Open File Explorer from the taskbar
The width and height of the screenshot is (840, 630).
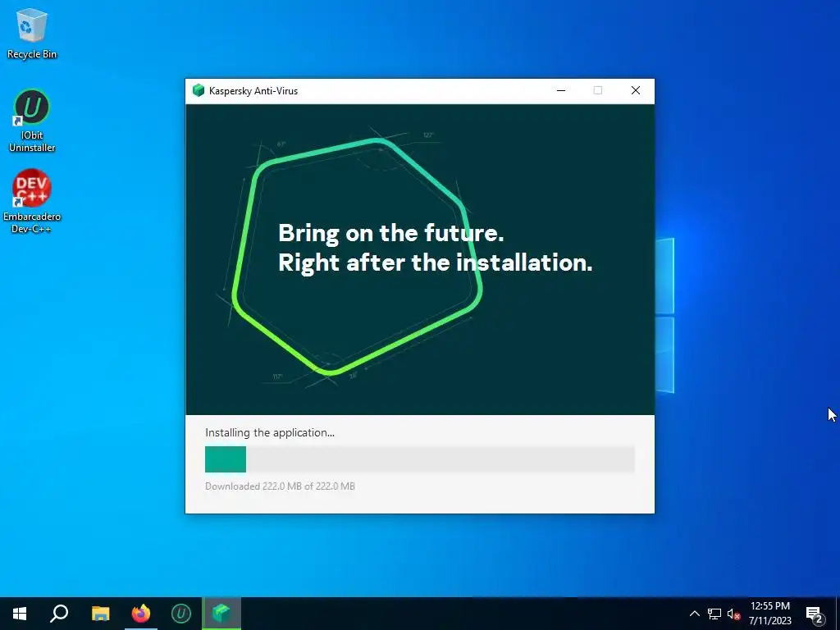(x=100, y=614)
